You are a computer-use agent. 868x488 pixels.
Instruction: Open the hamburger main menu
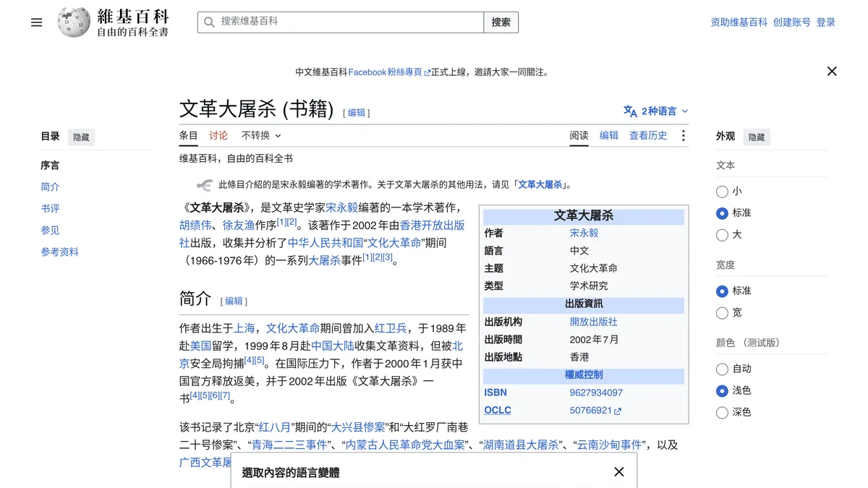coord(37,22)
